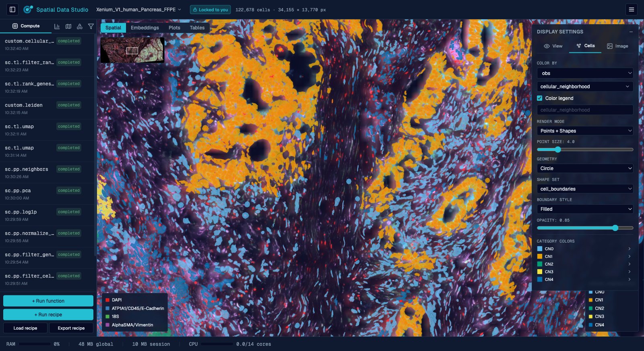The image size is (644, 351).
Task: Collapse the Display Settings panel
Action: tap(631, 31)
